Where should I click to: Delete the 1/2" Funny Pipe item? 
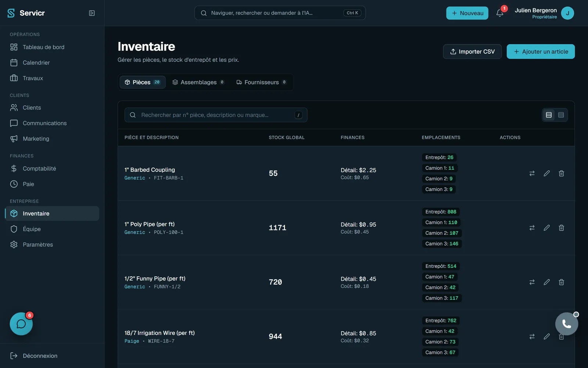tap(562, 282)
